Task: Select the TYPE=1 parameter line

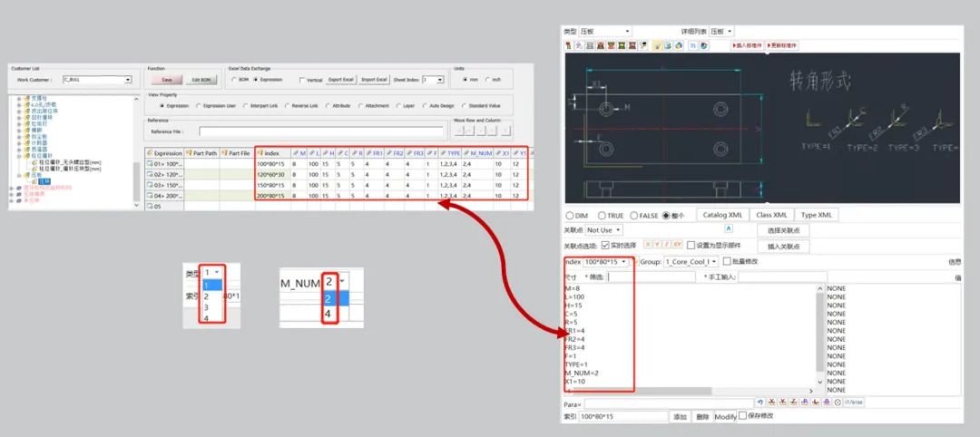Action: [576, 364]
